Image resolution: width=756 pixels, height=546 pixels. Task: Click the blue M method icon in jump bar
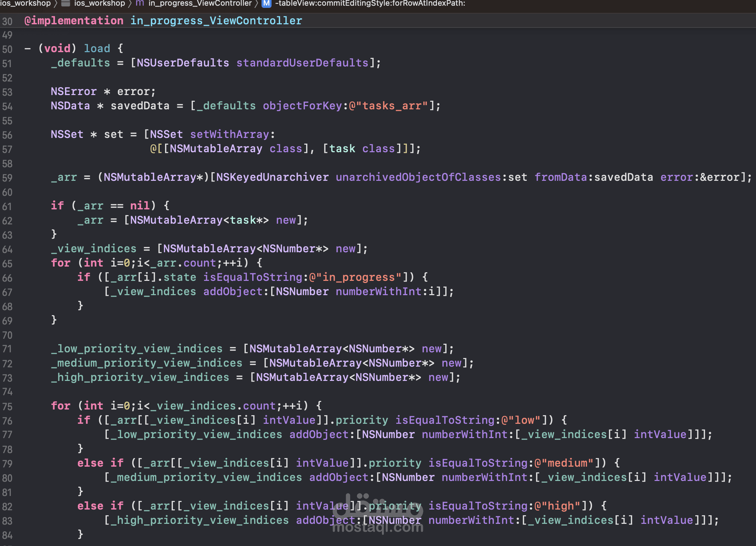pyautogui.click(x=266, y=4)
